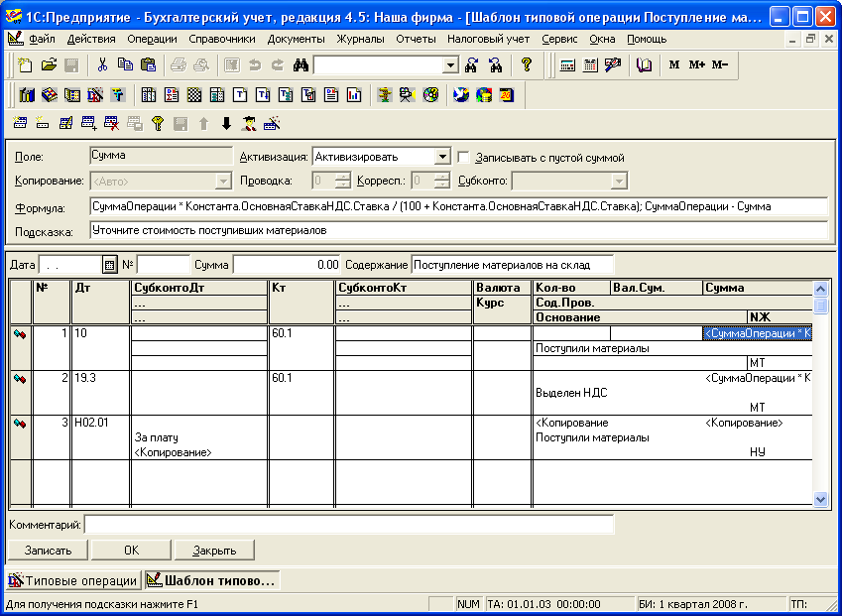Click 'Выделен НДС' entry text
Image resolution: width=842 pixels, height=616 pixels.
pyautogui.click(x=571, y=393)
